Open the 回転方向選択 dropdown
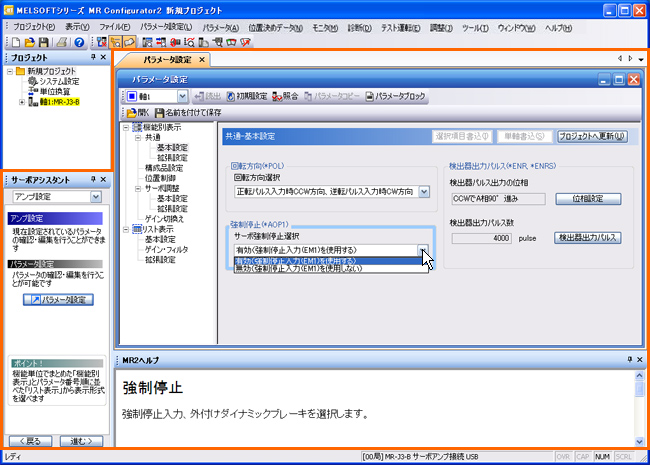 coord(424,191)
